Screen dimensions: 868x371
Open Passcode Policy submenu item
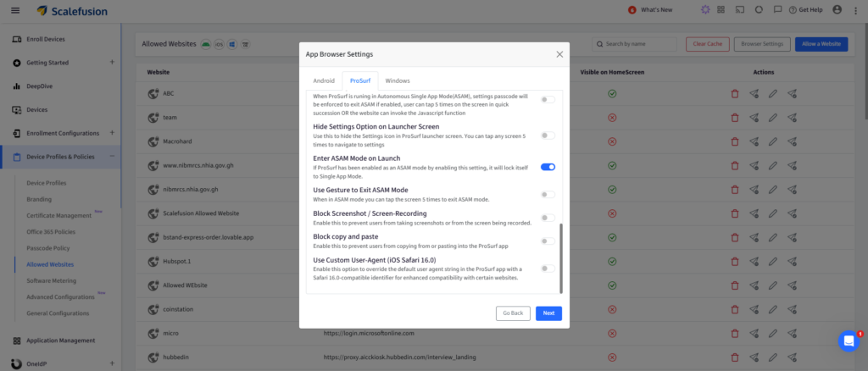(48, 248)
